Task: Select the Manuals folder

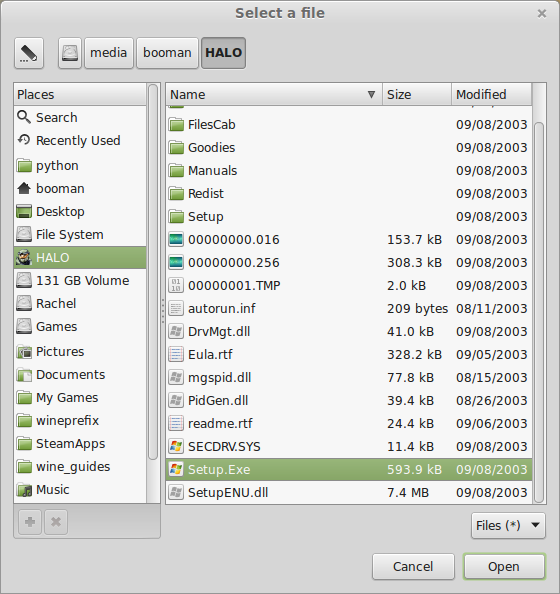Action: pos(349,170)
